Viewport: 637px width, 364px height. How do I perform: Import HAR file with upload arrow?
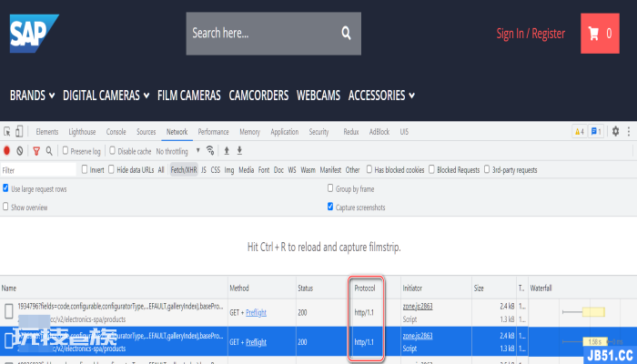coord(227,151)
